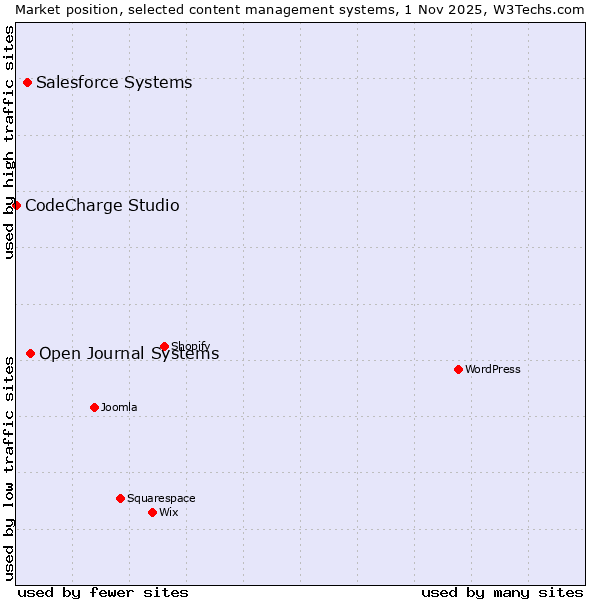
Task: Select the WordPress data point marker
Action: 458,369
